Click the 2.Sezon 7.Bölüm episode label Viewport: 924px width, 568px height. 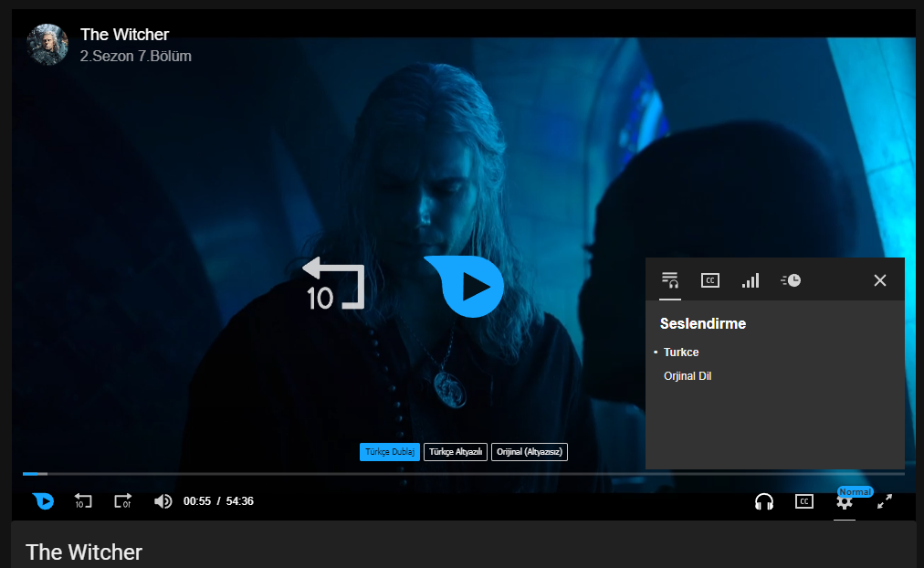[135, 56]
